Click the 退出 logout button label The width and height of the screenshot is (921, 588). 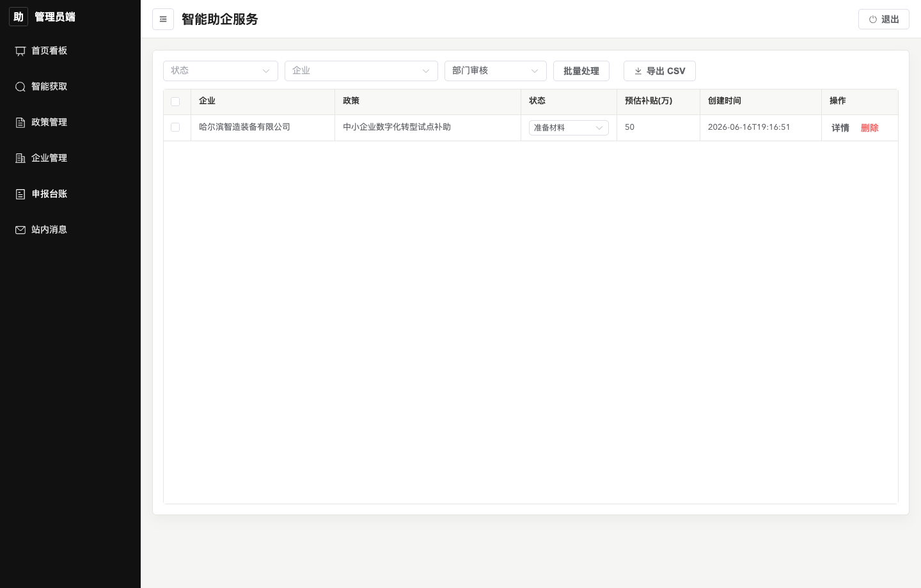click(x=890, y=19)
